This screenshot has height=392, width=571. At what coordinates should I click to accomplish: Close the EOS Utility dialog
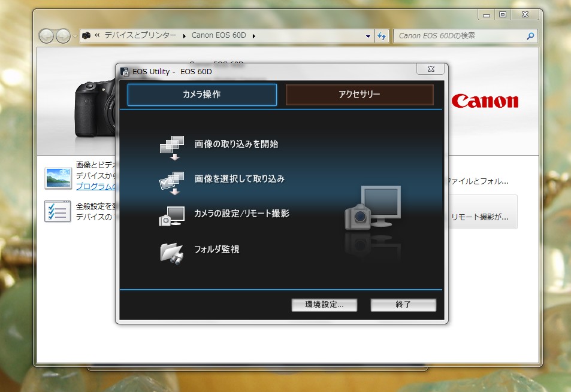tap(431, 69)
